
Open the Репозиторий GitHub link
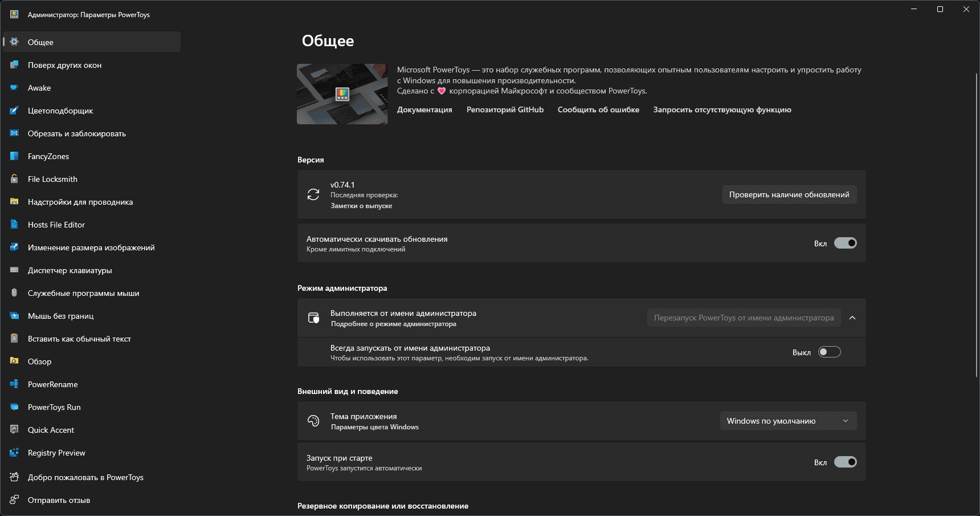[505, 109]
